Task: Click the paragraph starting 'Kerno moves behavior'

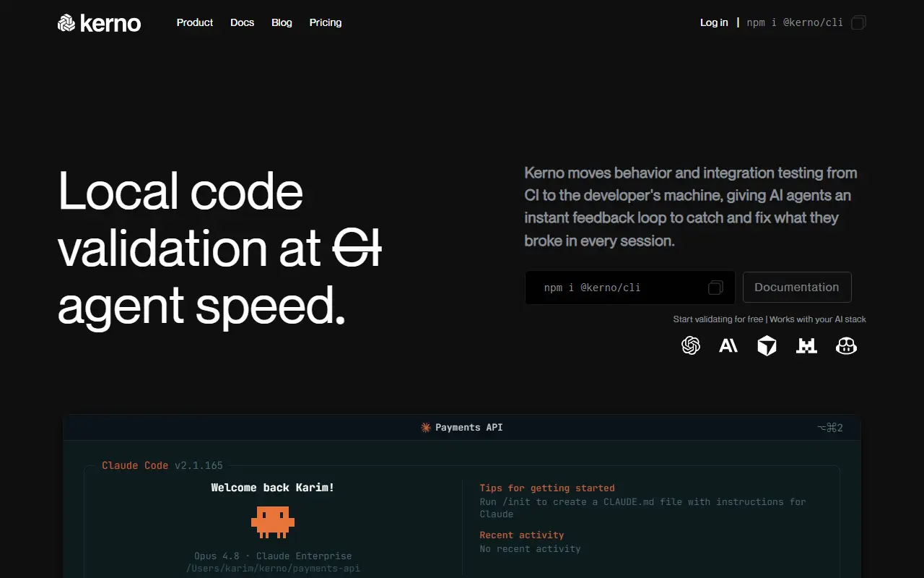Action: tap(691, 207)
